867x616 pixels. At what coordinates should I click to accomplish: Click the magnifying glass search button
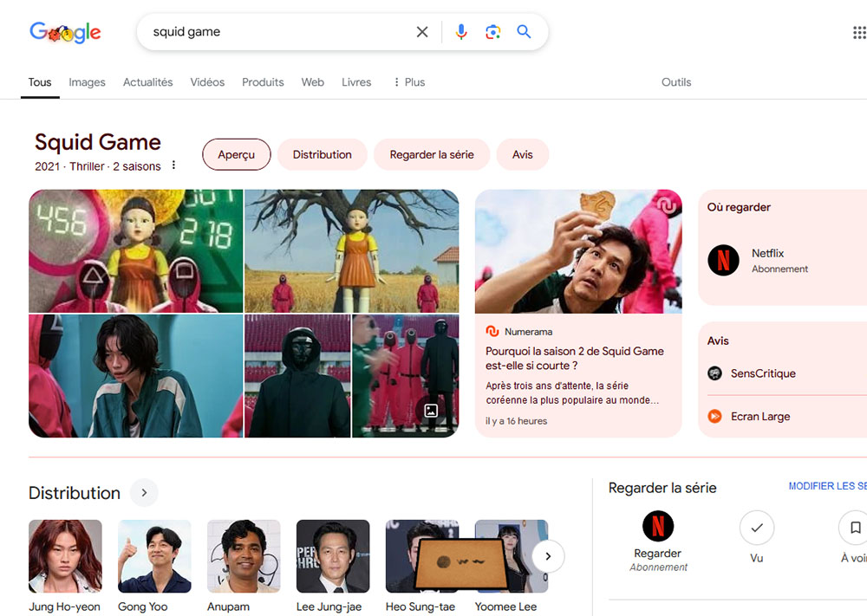524,32
